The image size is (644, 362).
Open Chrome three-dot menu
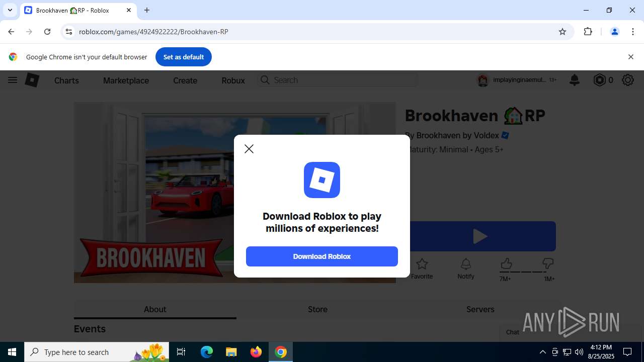[633, 32]
